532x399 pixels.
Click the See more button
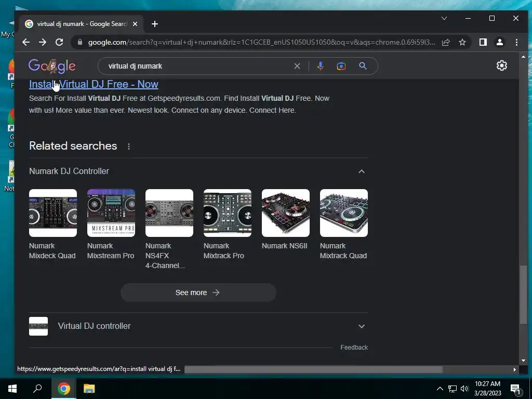[198, 292]
